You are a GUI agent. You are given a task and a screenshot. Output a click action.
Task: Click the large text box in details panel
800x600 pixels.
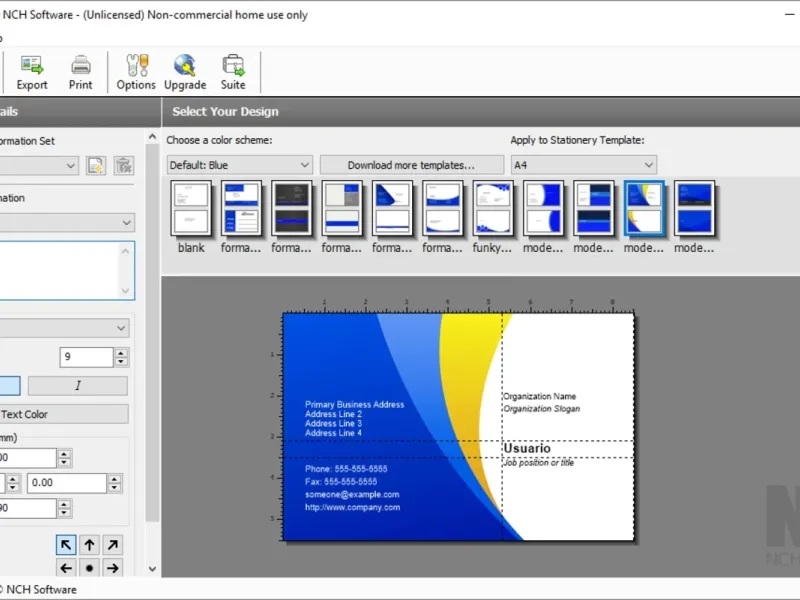pyautogui.click(x=67, y=270)
